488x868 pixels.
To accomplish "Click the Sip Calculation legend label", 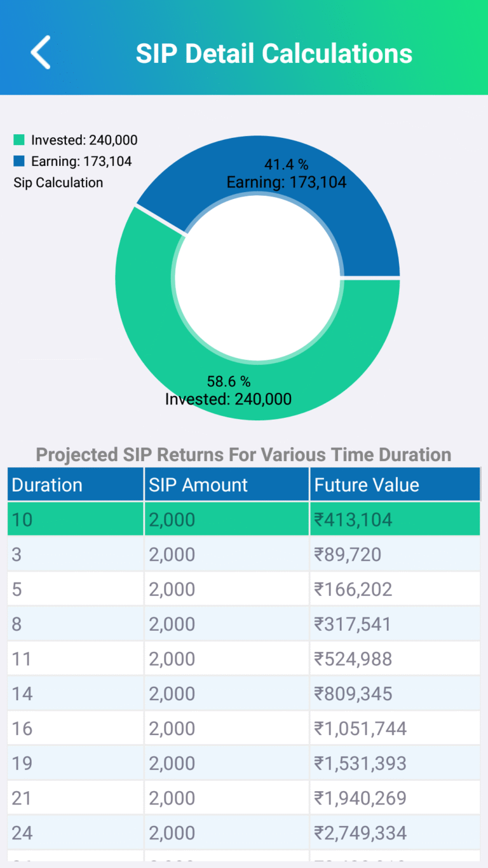I will point(58,183).
